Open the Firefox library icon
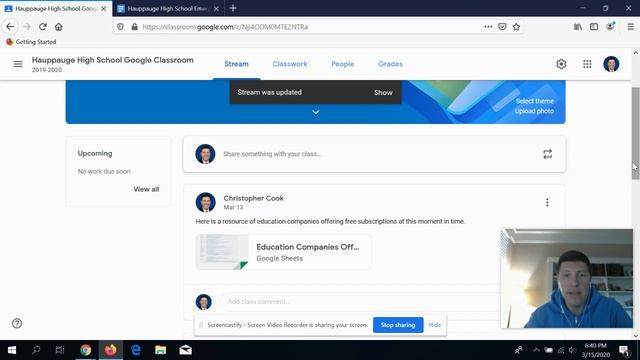The image size is (640, 360). 578,27
